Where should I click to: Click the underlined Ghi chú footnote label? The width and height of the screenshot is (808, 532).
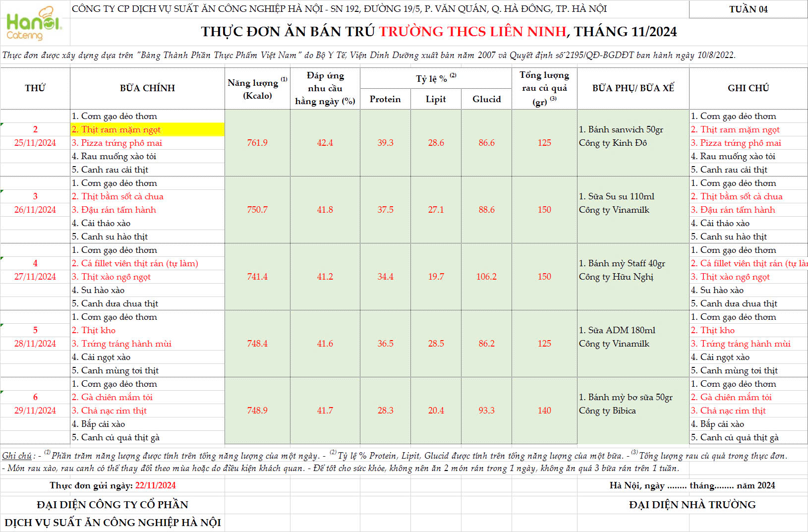[x=17, y=456]
